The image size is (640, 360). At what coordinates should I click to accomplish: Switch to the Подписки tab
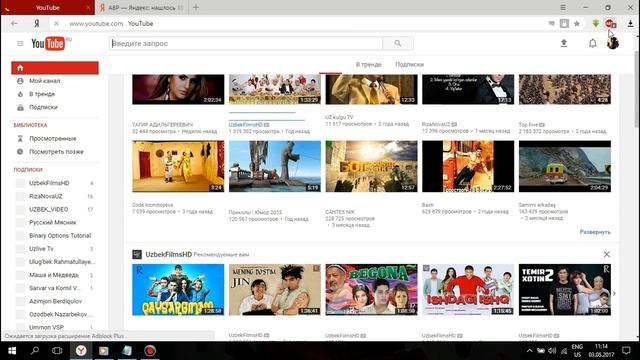(409, 64)
